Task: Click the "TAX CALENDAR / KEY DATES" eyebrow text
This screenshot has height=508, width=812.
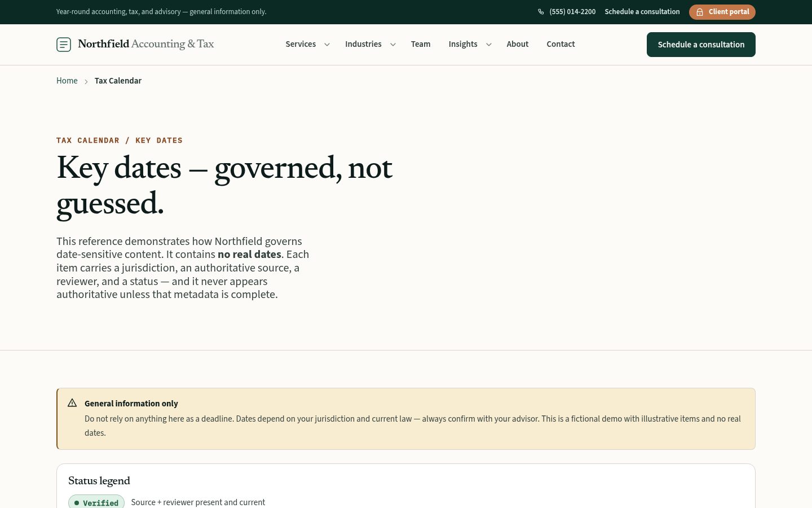Action: [120, 141]
